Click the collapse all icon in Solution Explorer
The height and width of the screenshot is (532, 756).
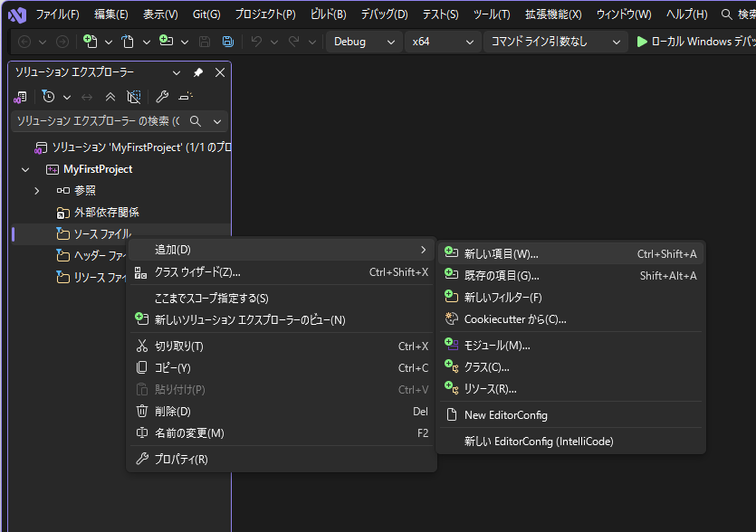110,97
